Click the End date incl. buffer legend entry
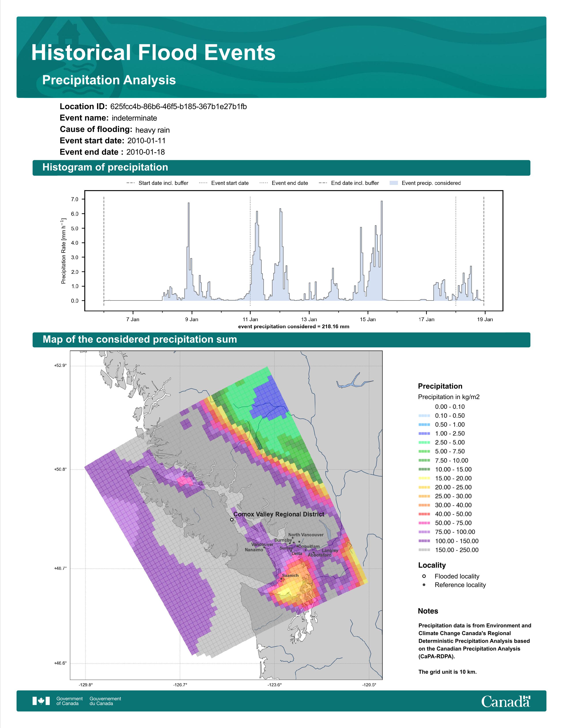563x728 pixels. pos(349,183)
